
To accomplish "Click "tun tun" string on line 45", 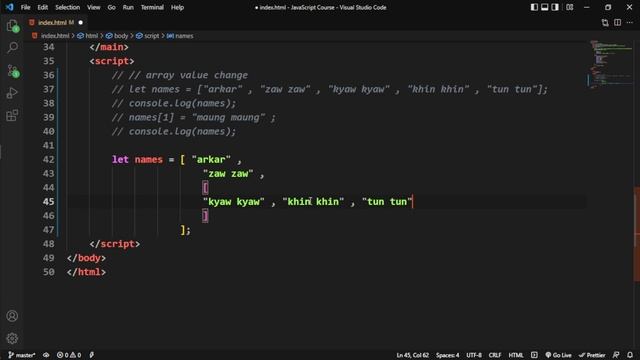I will 387,202.
